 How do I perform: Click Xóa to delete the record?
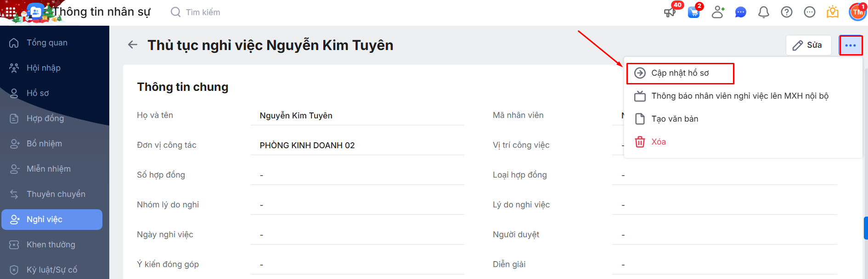pyautogui.click(x=658, y=142)
